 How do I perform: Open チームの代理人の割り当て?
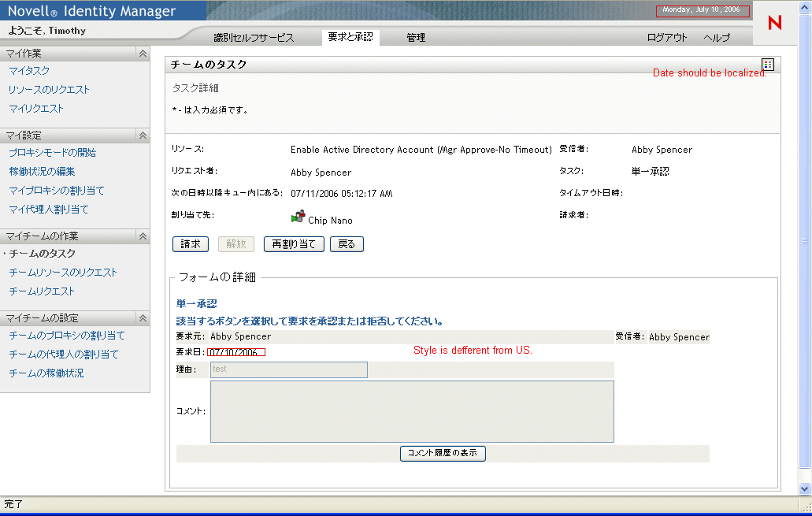(x=64, y=354)
